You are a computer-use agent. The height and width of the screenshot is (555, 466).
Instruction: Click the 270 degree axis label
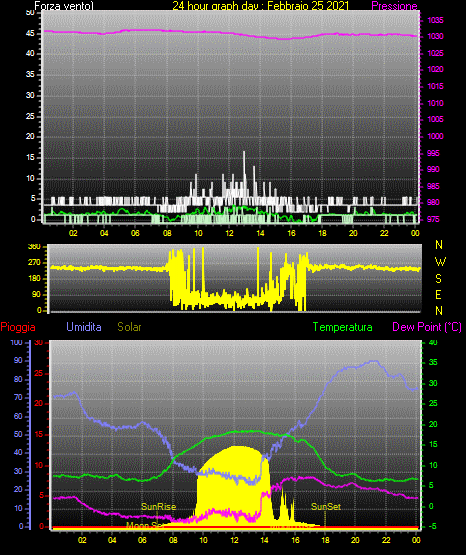click(35, 263)
